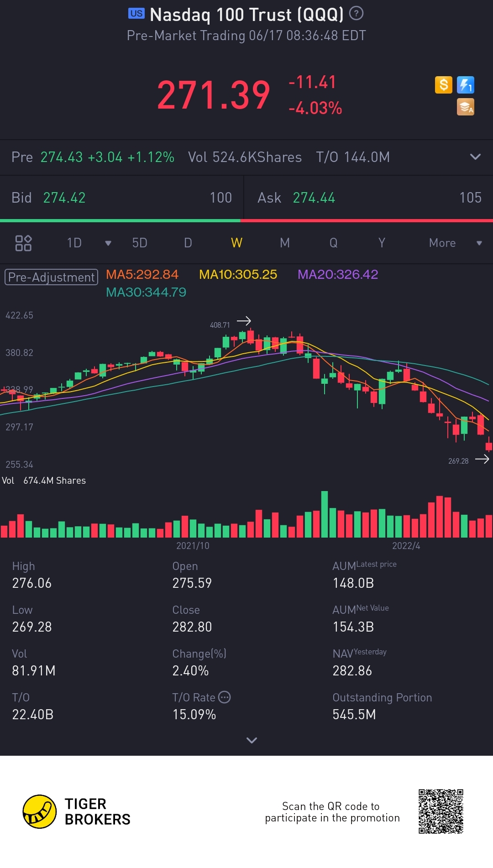
Task: Tap the Low 269.28 stat value
Action: (32, 627)
